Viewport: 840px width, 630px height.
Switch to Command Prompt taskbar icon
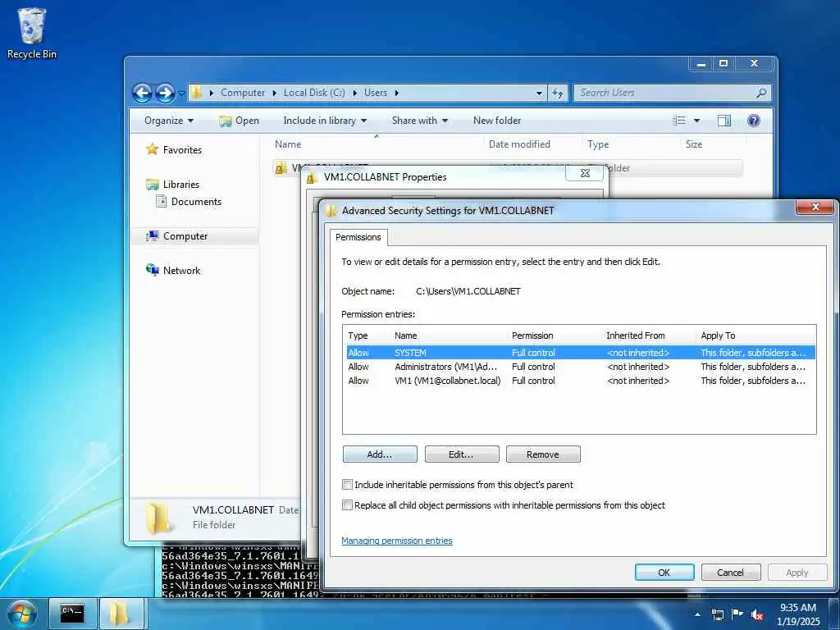pos(72,614)
